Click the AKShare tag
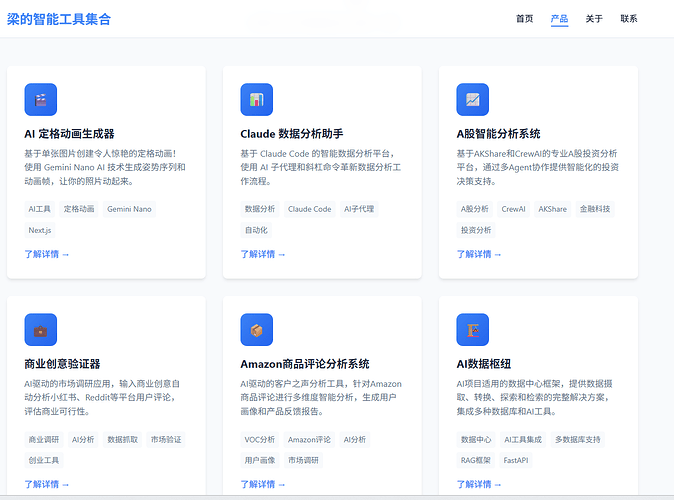Image resolution: width=674 pixels, height=500 pixels. point(552,209)
